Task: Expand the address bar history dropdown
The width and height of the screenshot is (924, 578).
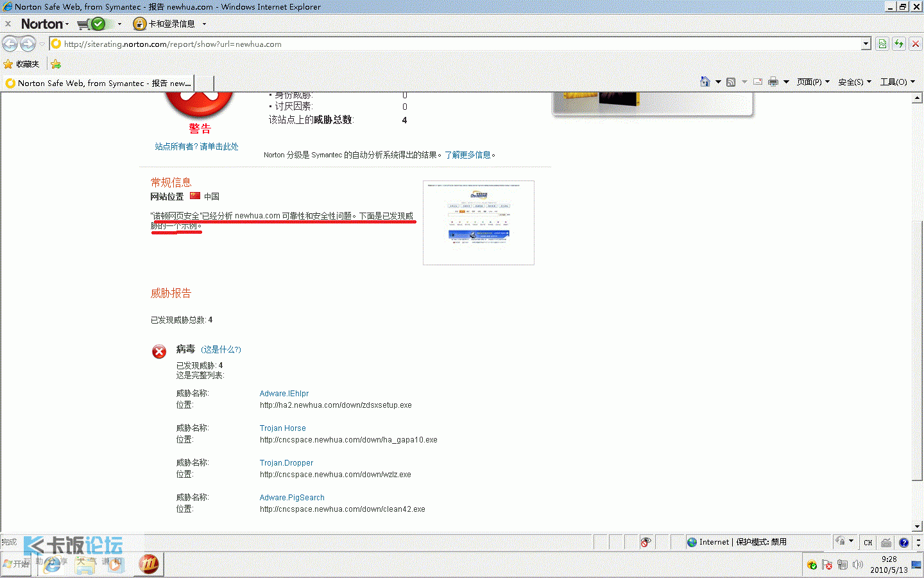Action: [x=866, y=44]
